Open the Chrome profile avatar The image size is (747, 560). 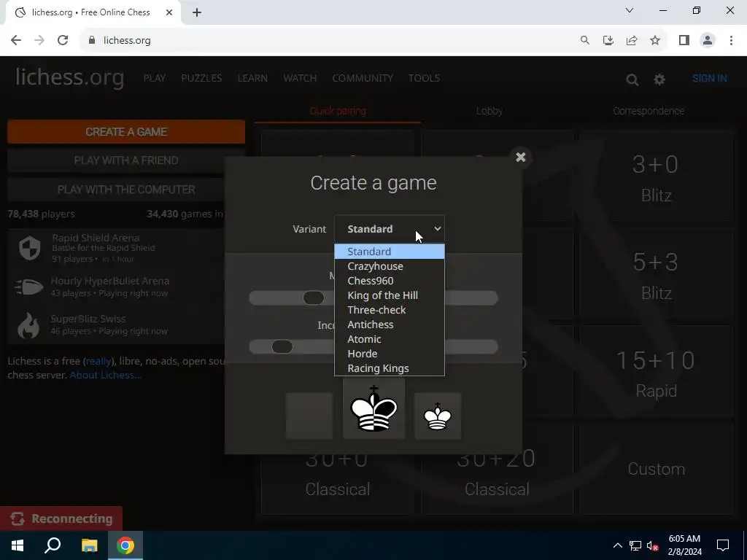[708, 41]
